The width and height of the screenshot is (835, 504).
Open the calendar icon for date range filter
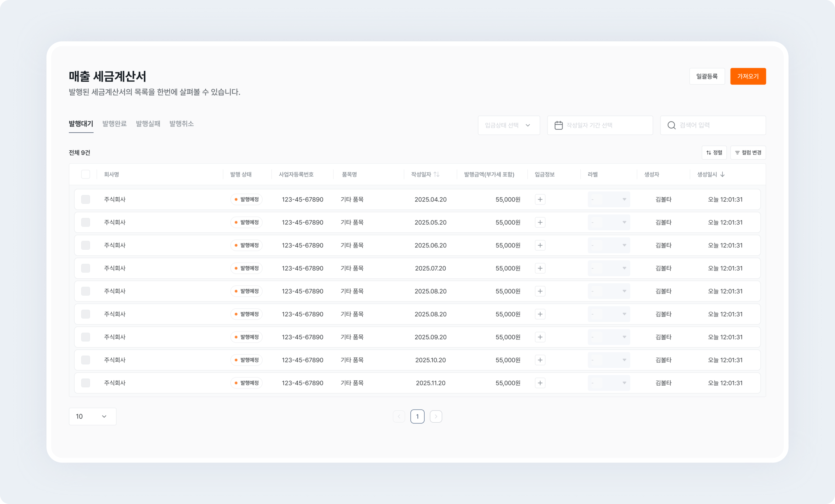click(x=559, y=125)
